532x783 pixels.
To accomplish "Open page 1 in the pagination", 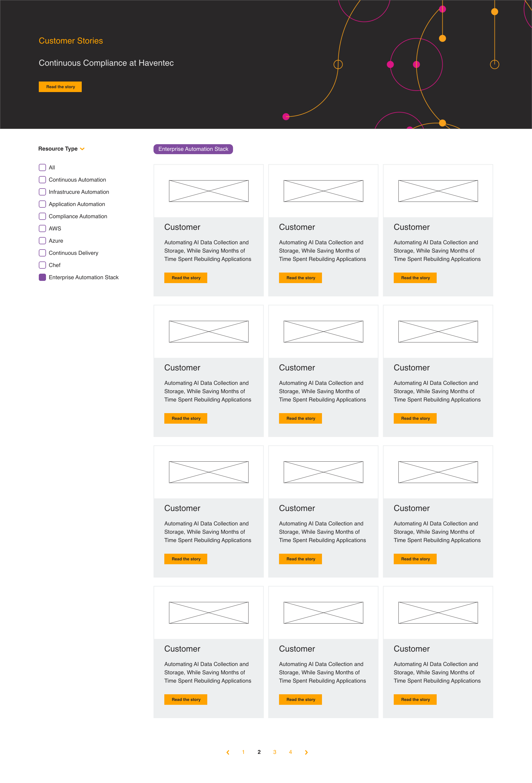I will coord(244,752).
